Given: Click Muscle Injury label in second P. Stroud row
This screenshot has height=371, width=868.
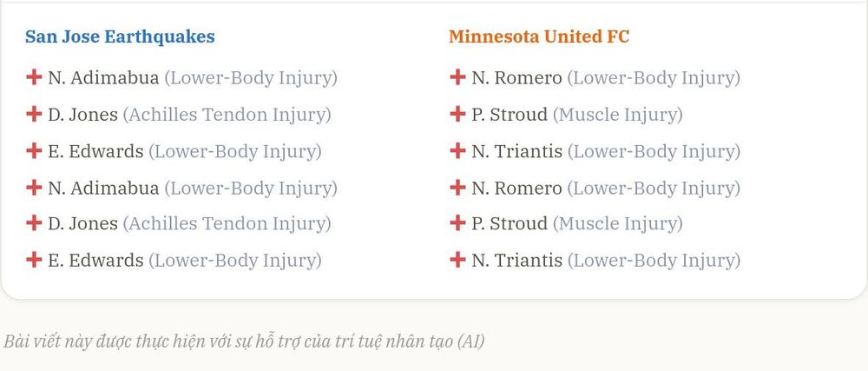Looking at the screenshot, I should coord(618,223).
